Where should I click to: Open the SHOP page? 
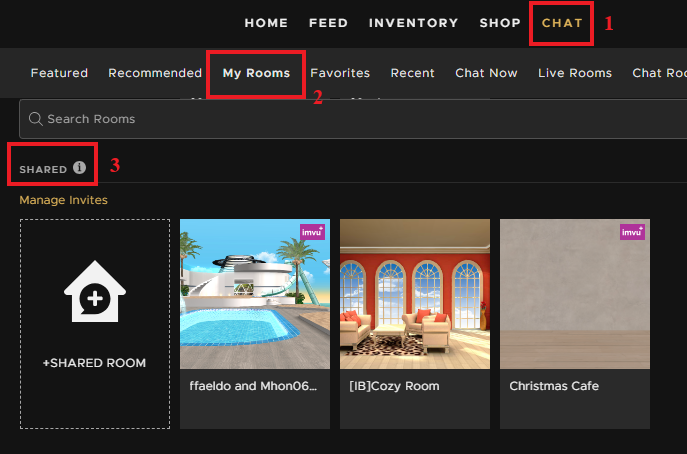pos(500,23)
